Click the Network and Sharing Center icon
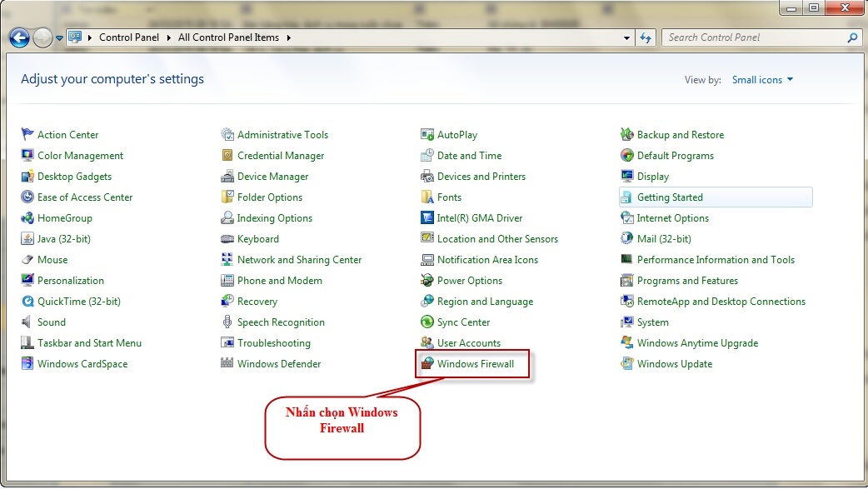The height and width of the screenshot is (489, 868). point(227,259)
